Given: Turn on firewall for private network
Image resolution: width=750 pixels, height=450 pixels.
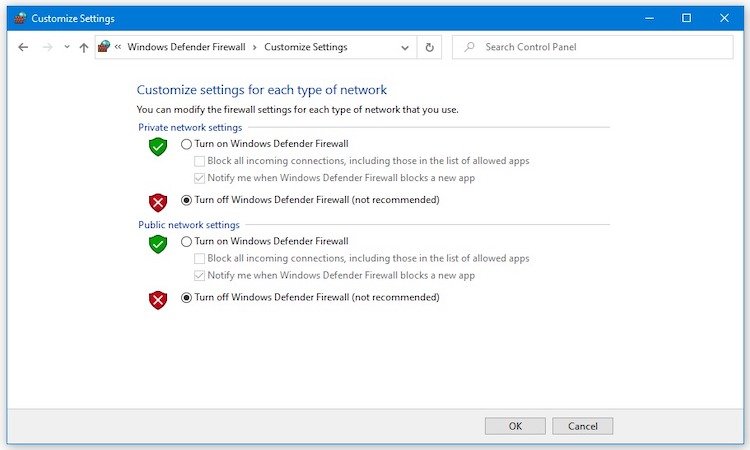Looking at the screenshot, I should [186, 144].
